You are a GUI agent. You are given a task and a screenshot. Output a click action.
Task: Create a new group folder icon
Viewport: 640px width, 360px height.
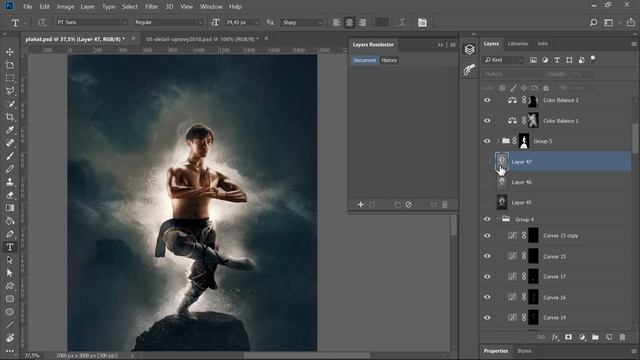pyautogui.click(x=596, y=337)
